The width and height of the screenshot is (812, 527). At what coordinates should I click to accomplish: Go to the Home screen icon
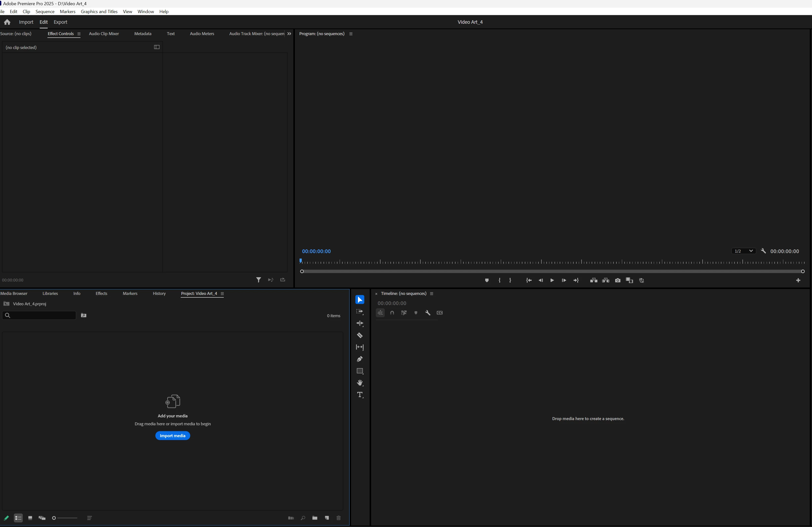(7, 22)
